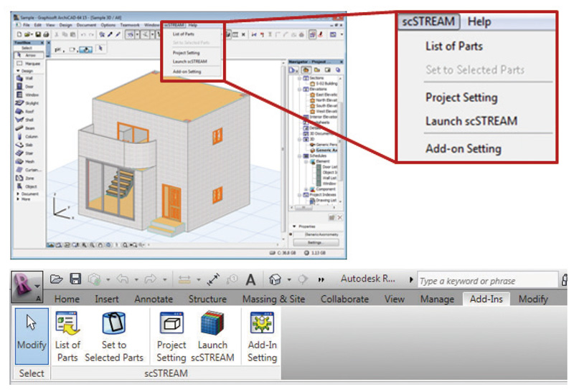Select the Zone tool in ArchiCAD toolbox
This screenshot has height=392, width=574.
[25, 178]
